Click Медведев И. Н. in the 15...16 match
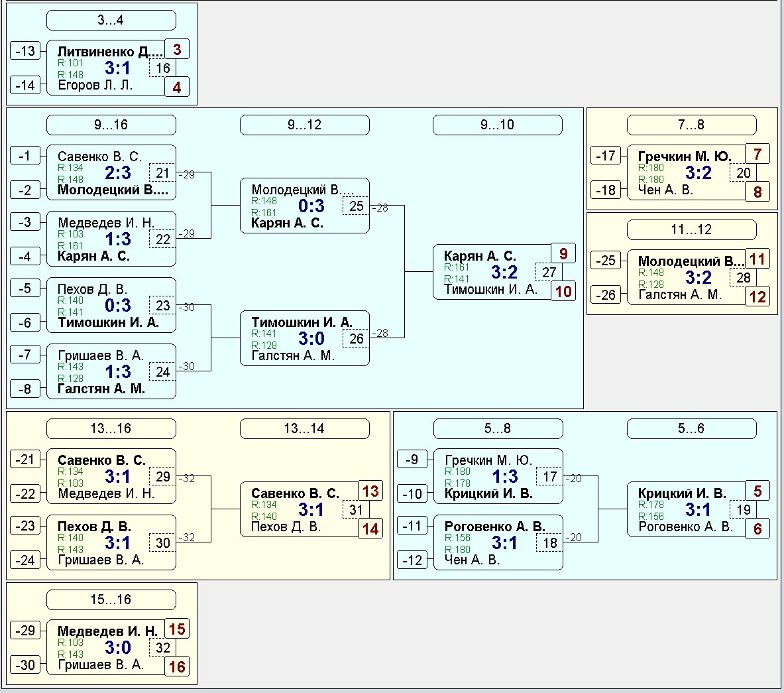Viewport: 784px width, 693px height. click(x=107, y=631)
